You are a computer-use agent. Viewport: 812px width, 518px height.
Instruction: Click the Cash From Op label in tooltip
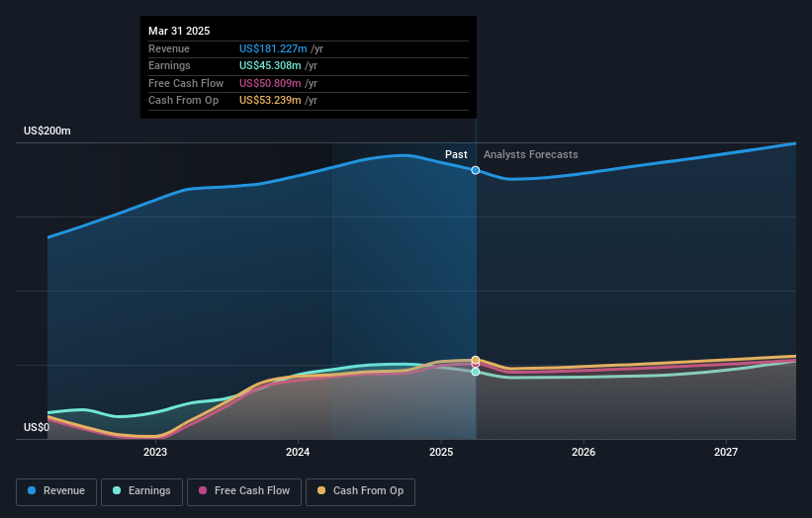coord(183,101)
